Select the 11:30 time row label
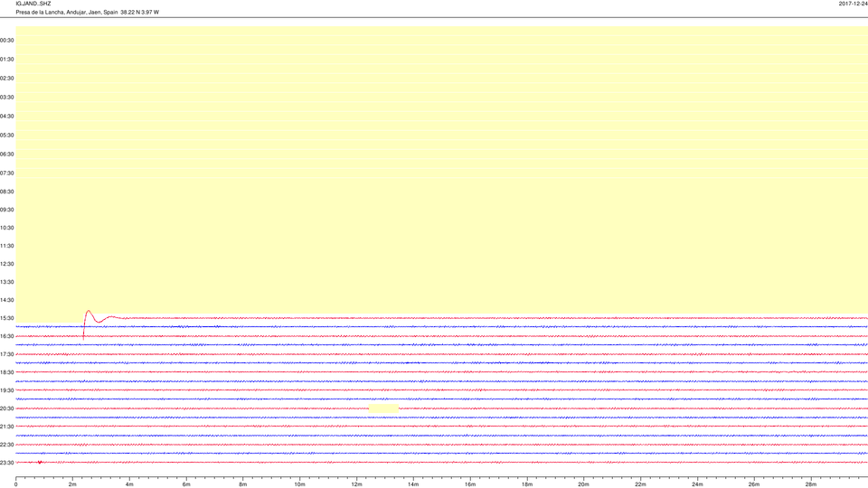Viewport: 868px width, 488px height. (7, 246)
